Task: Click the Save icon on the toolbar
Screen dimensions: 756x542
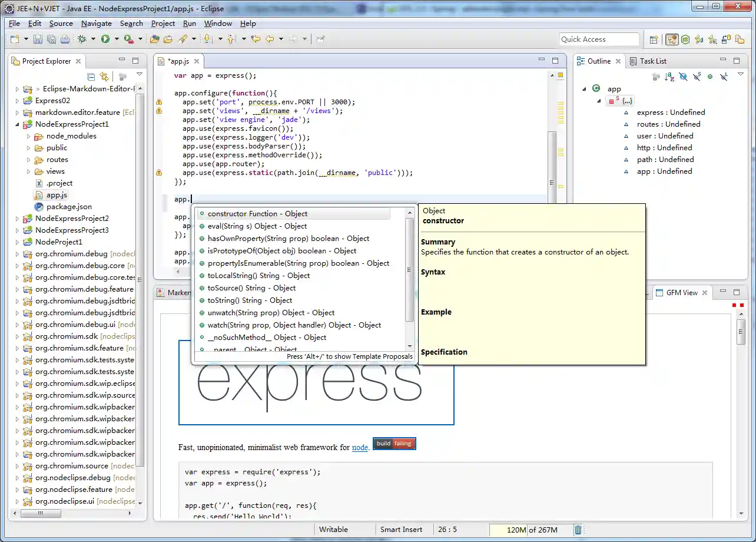Action: (38, 39)
